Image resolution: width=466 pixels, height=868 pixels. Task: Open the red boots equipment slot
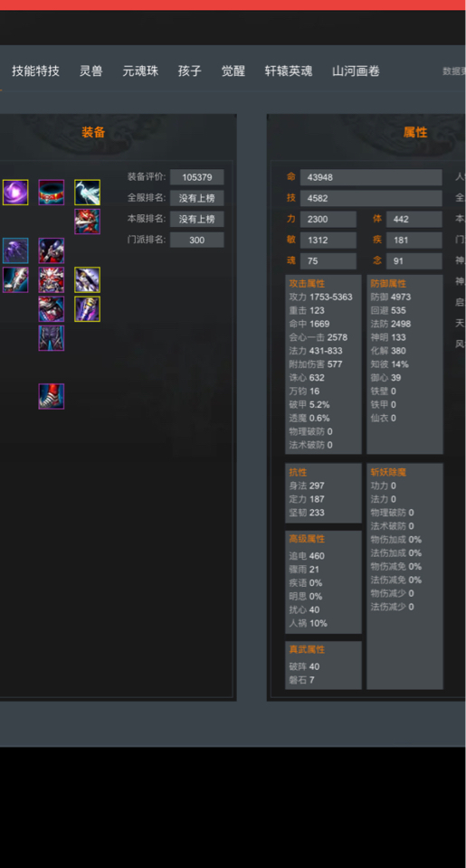click(x=52, y=396)
